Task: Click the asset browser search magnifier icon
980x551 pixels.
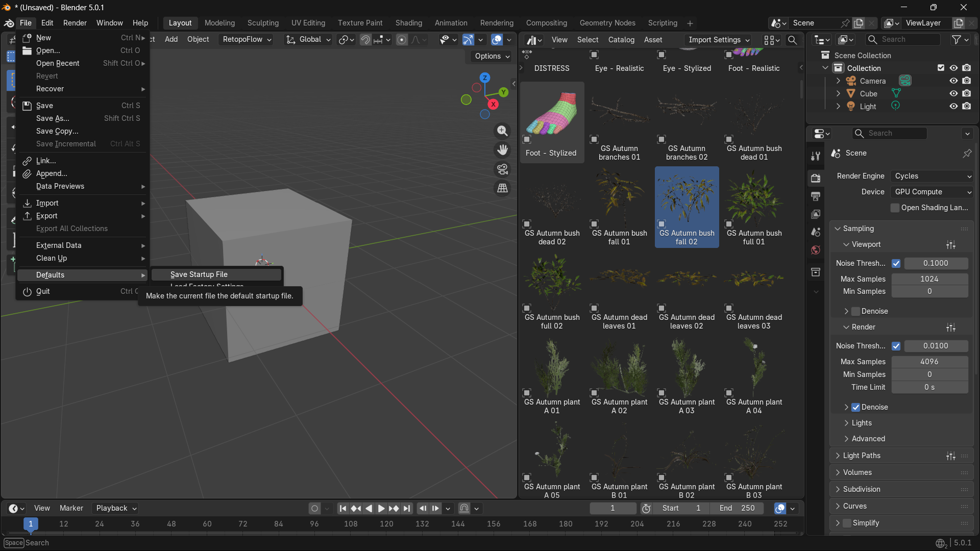Action: pos(792,40)
